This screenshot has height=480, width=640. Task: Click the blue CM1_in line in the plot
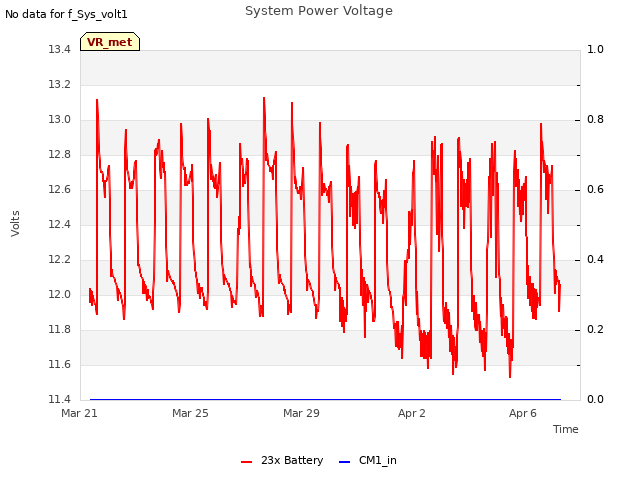point(325,399)
